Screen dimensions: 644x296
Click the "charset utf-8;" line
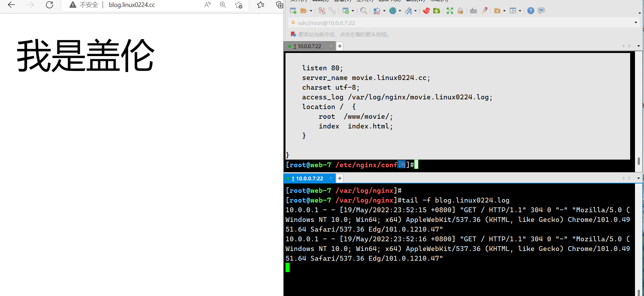tap(331, 87)
